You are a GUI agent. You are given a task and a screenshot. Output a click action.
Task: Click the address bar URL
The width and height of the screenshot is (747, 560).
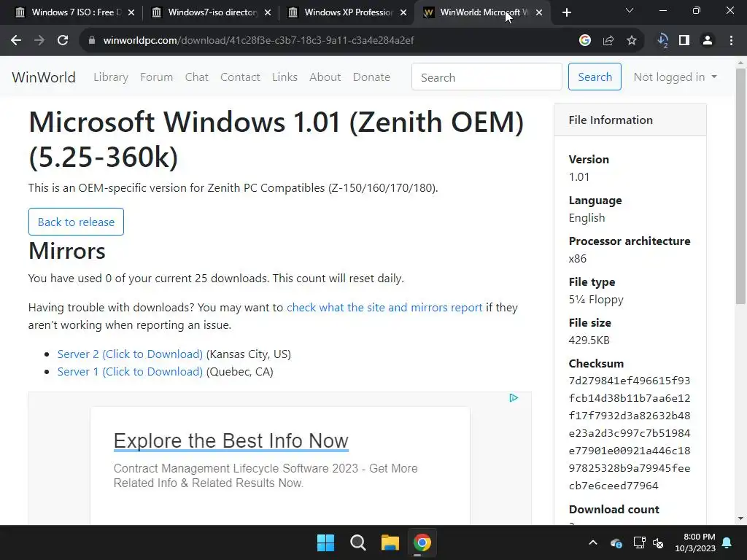tap(259, 41)
